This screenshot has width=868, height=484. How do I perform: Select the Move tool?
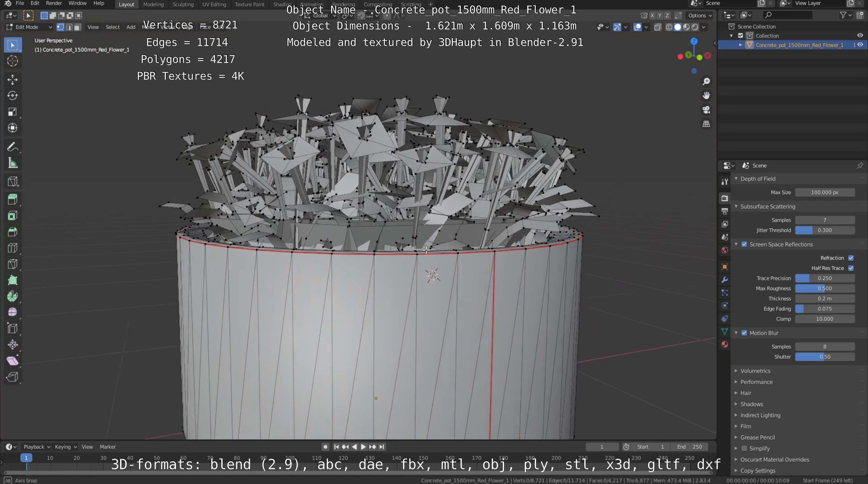pos(13,80)
